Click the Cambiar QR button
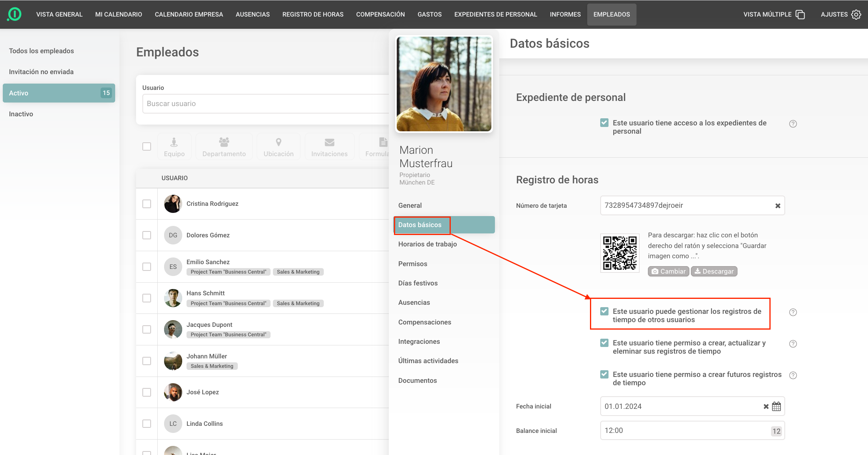 pyautogui.click(x=668, y=272)
